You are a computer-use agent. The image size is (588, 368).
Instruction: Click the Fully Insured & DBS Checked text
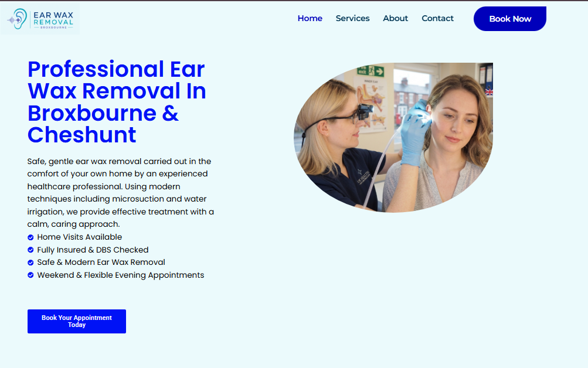93,250
